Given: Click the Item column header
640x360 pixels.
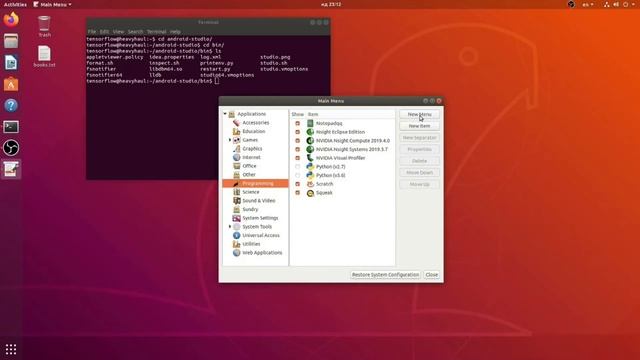Looking at the screenshot, I should point(313,114).
